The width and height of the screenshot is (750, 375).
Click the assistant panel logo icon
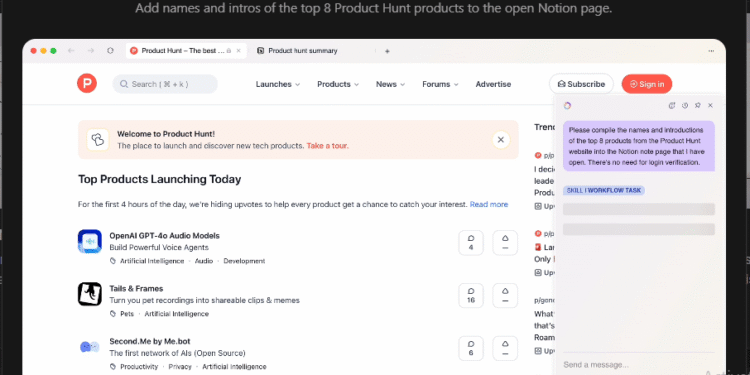567,106
